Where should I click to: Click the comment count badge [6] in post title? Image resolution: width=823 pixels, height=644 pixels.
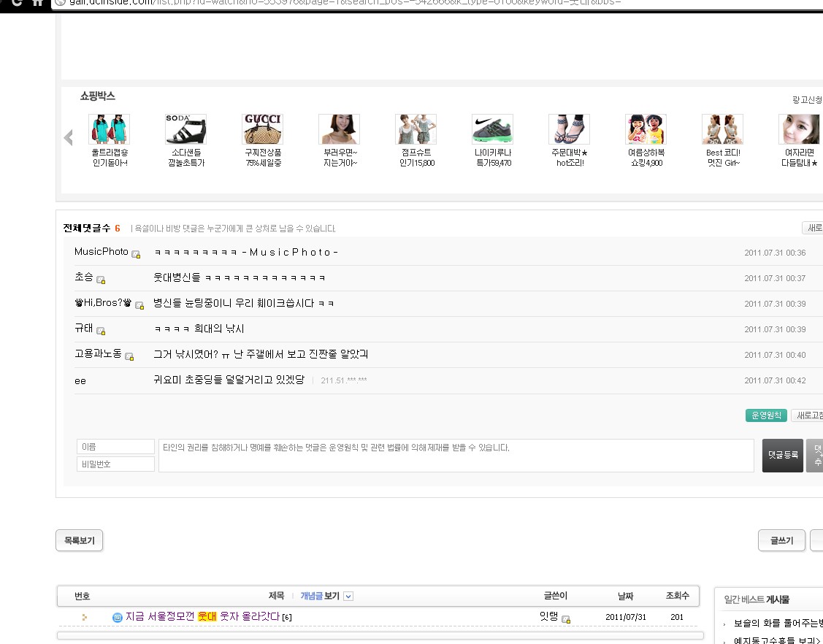point(286,617)
